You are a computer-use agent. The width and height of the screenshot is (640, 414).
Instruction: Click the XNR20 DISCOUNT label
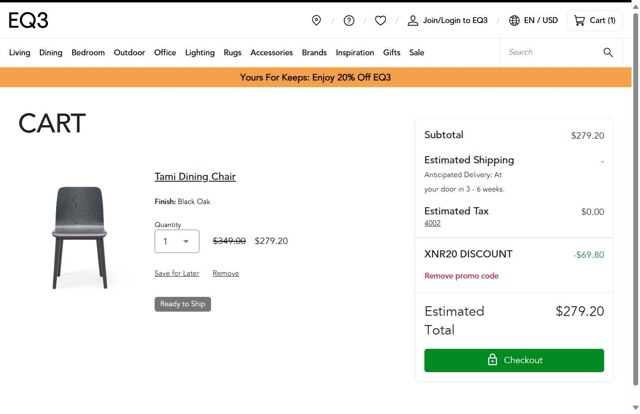click(468, 254)
